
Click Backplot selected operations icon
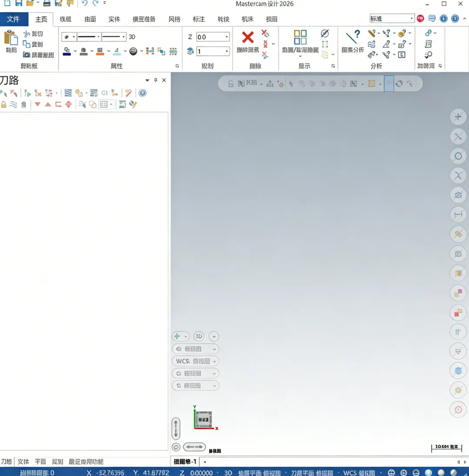pos(68,93)
